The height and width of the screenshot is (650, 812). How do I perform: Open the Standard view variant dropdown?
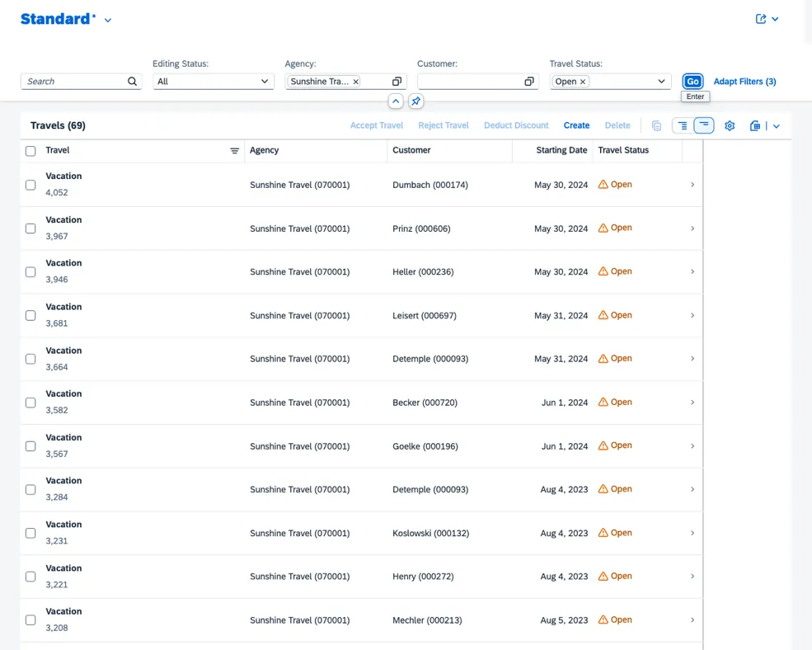coord(108,20)
